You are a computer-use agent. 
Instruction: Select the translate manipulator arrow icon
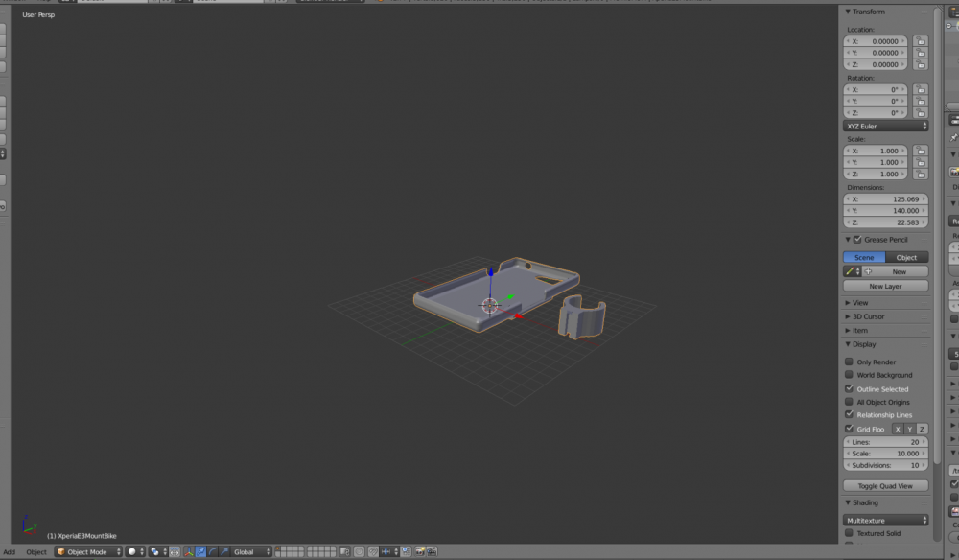[x=200, y=552]
